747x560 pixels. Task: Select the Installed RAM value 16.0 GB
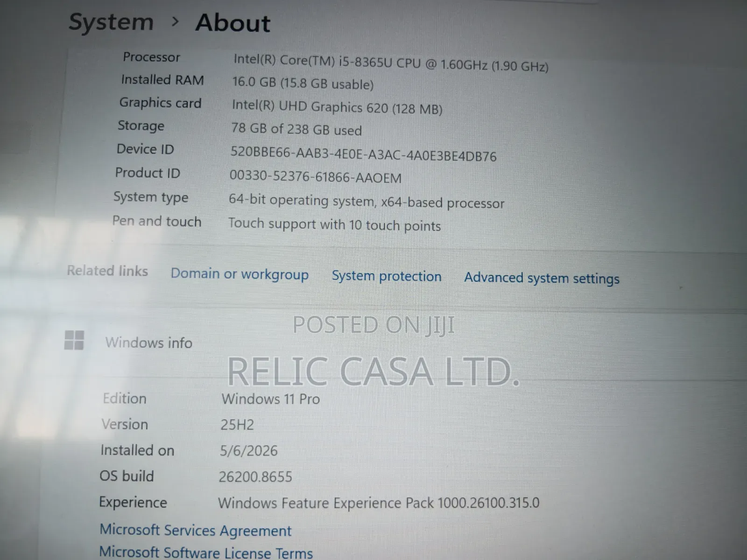coord(303,83)
